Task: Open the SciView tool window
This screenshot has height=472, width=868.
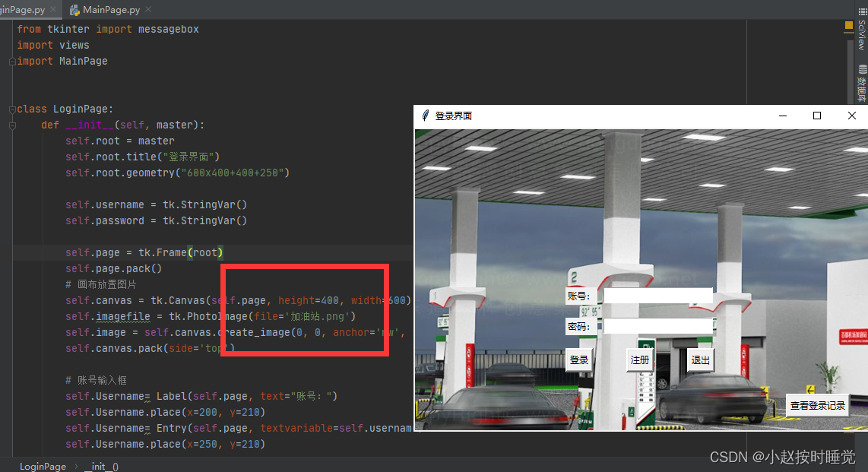Action: 862,30
